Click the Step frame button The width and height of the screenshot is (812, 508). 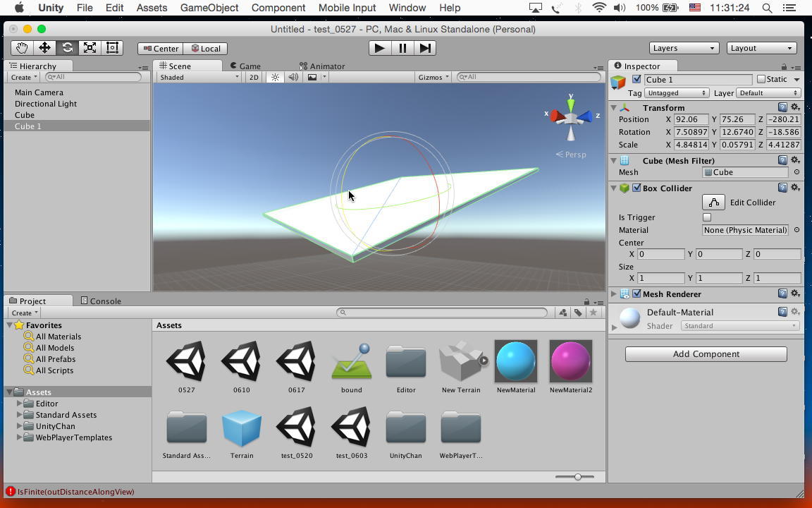click(x=425, y=48)
